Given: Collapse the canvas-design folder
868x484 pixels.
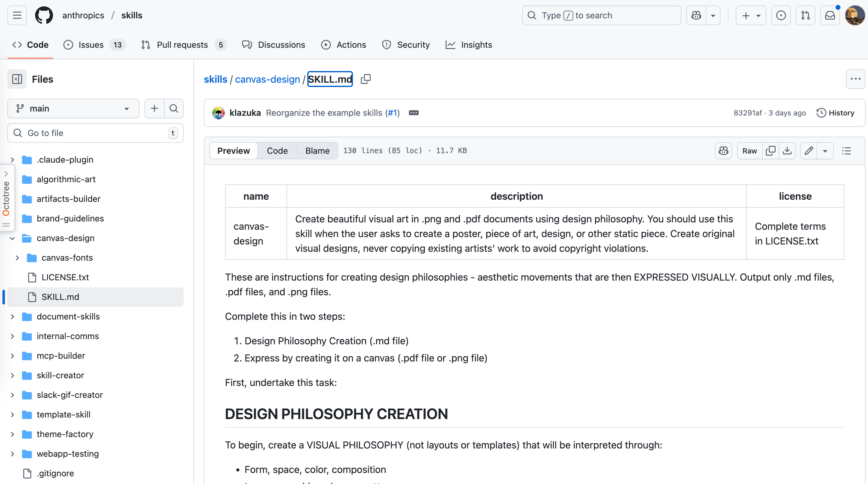Looking at the screenshot, I should 13,238.
